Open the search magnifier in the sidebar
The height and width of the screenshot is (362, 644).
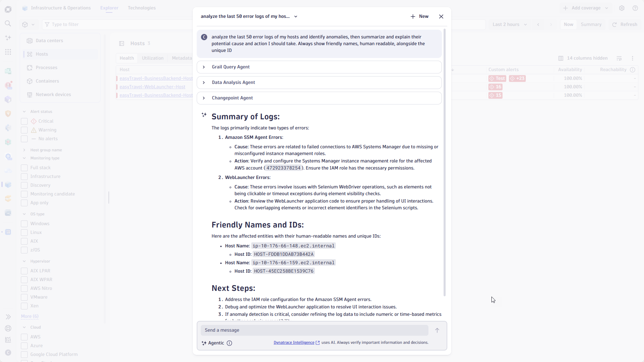[8, 24]
